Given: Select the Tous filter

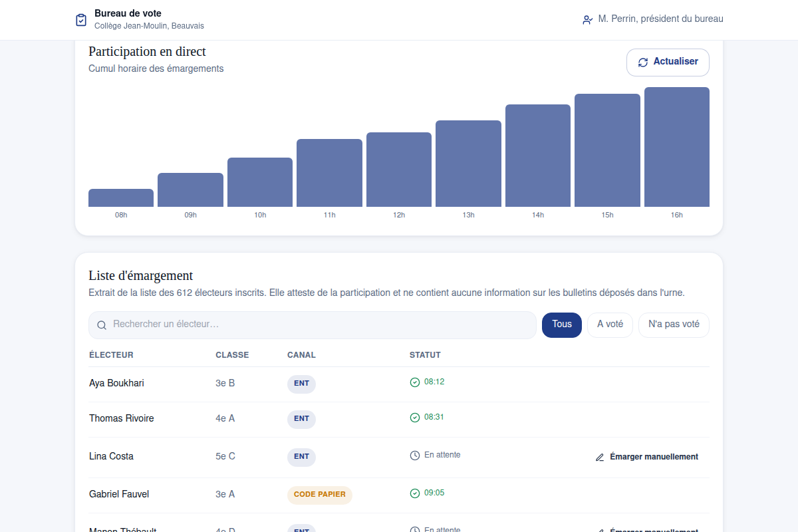Looking at the screenshot, I should coord(562,325).
